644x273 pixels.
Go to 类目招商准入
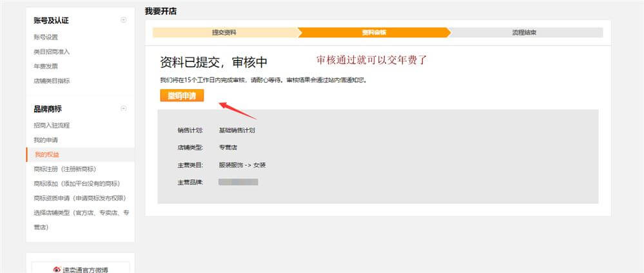click(x=51, y=52)
